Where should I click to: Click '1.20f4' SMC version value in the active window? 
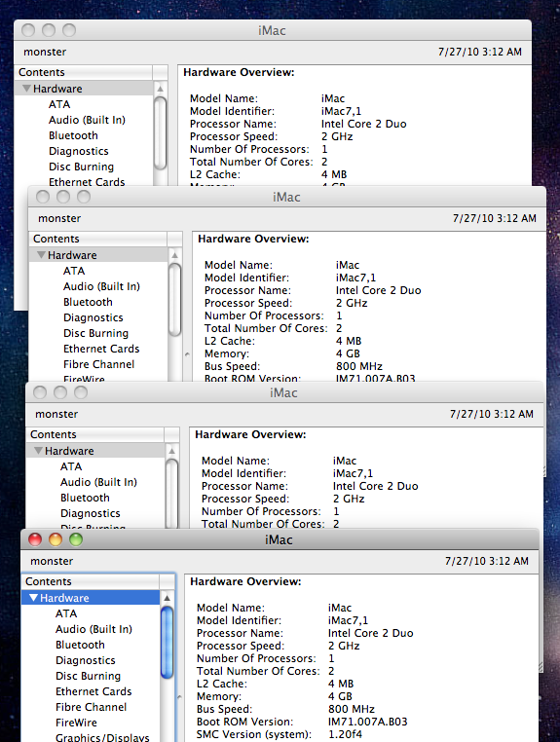(x=345, y=734)
